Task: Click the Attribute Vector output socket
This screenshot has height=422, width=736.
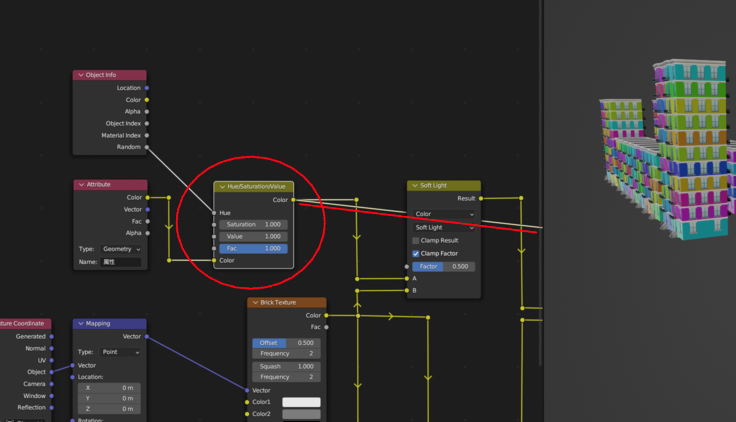Action: [x=147, y=210]
